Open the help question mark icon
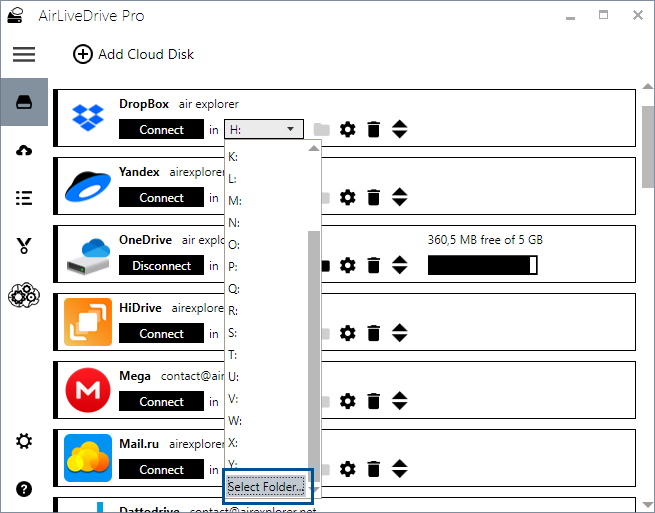The width and height of the screenshot is (655, 513). (24, 489)
